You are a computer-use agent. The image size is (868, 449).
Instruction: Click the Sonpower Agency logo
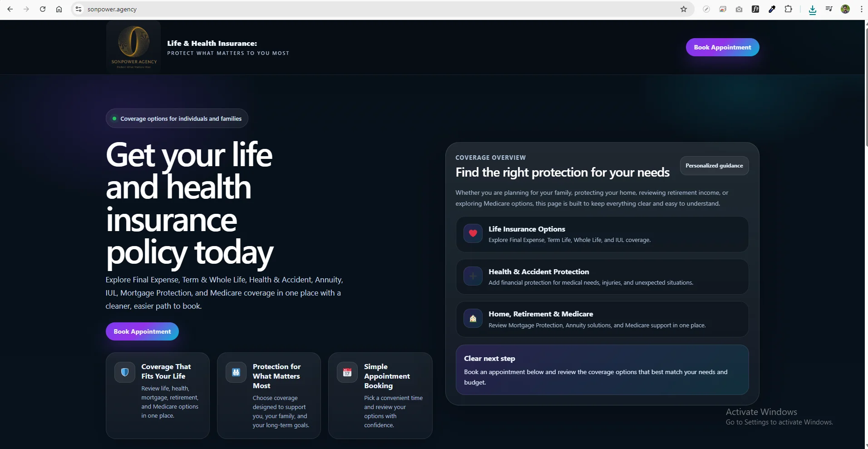click(x=133, y=47)
